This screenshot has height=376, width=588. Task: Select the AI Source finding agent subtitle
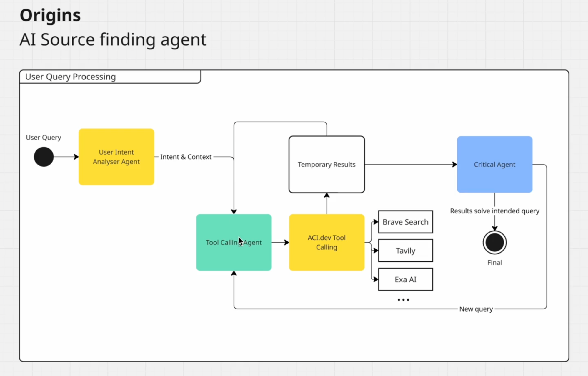tap(113, 39)
